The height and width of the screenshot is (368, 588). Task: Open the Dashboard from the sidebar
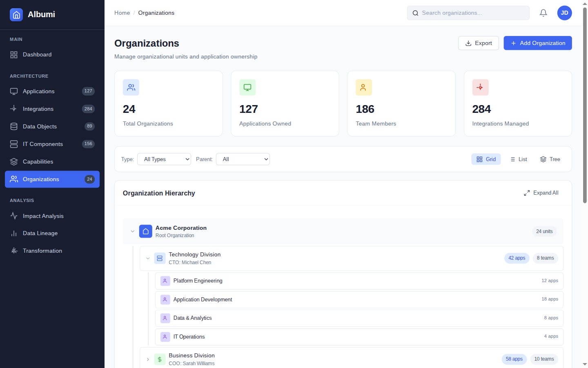tap(37, 54)
